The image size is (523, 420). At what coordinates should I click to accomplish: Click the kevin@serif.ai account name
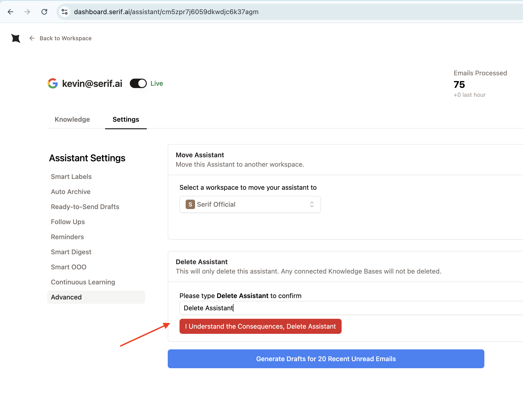click(x=92, y=83)
